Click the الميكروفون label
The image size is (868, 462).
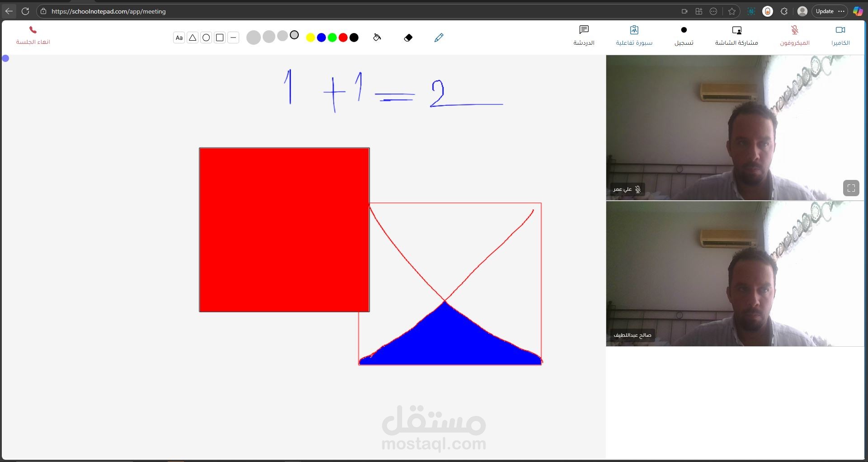795,43
